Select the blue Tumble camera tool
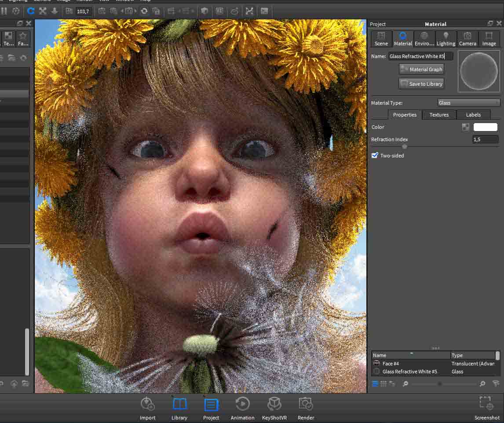 pyautogui.click(x=30, y=11)
